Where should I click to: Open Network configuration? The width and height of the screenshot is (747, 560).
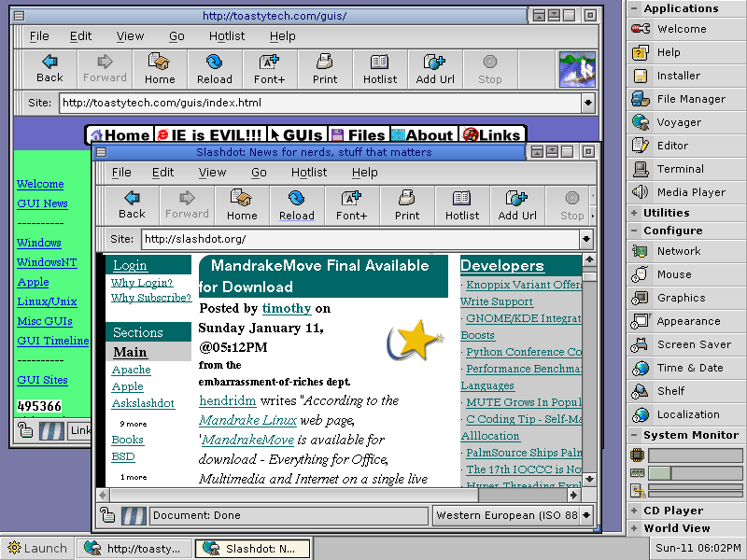click(x=686, y=251)
